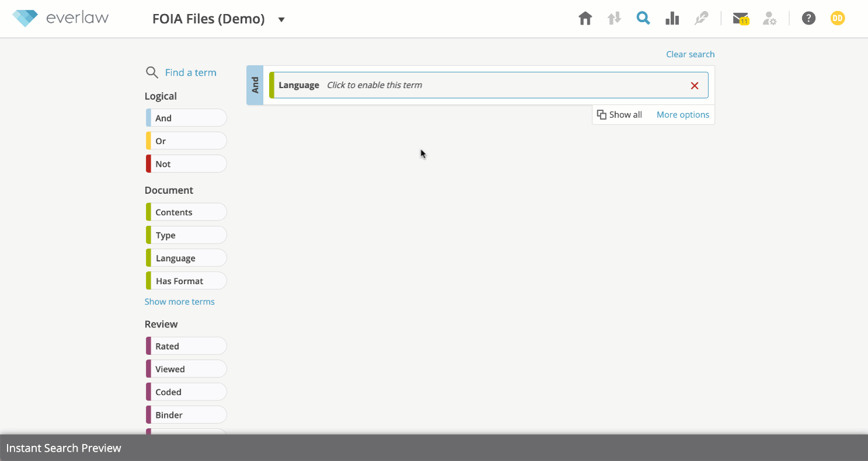Screen dimensions: 868x461
Task: Open the Storybuilder quill icon
Action: [x=701, y=19]
